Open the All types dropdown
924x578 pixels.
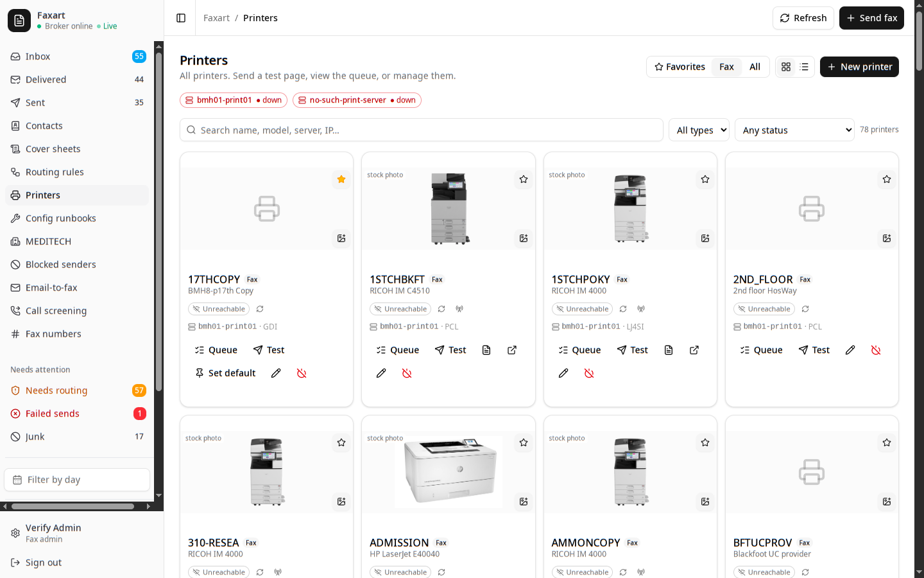699,130
